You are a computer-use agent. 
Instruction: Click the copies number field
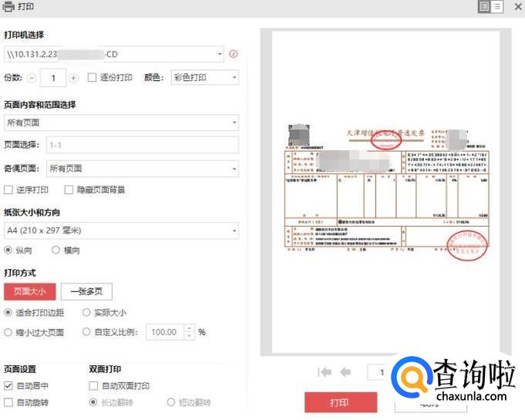point(53,78)
